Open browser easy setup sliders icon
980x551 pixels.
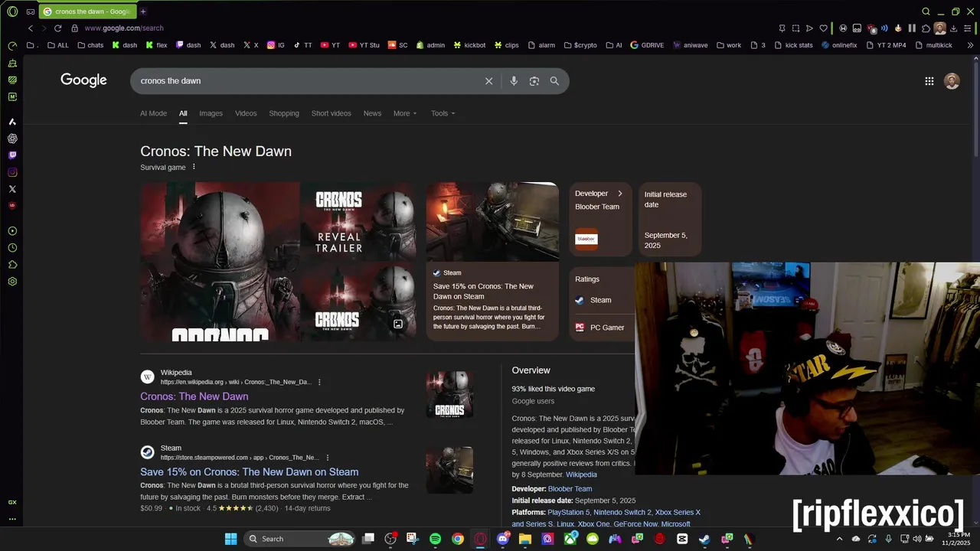click(x=967, y=28)
